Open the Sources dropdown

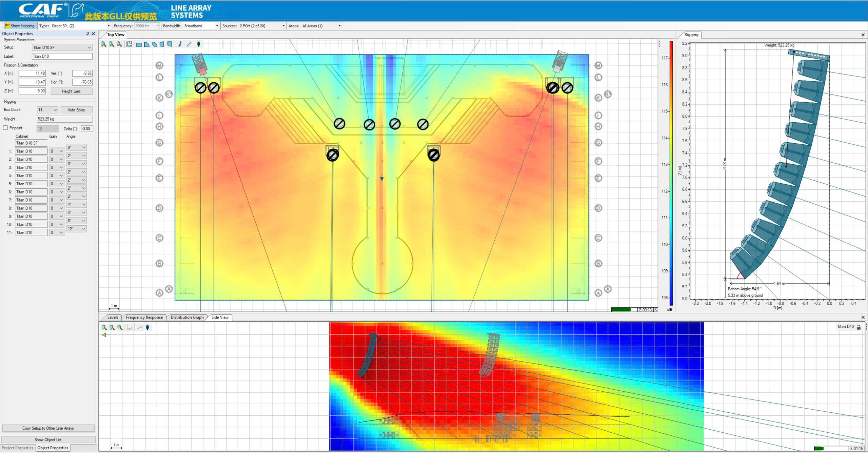coord(262,26)
